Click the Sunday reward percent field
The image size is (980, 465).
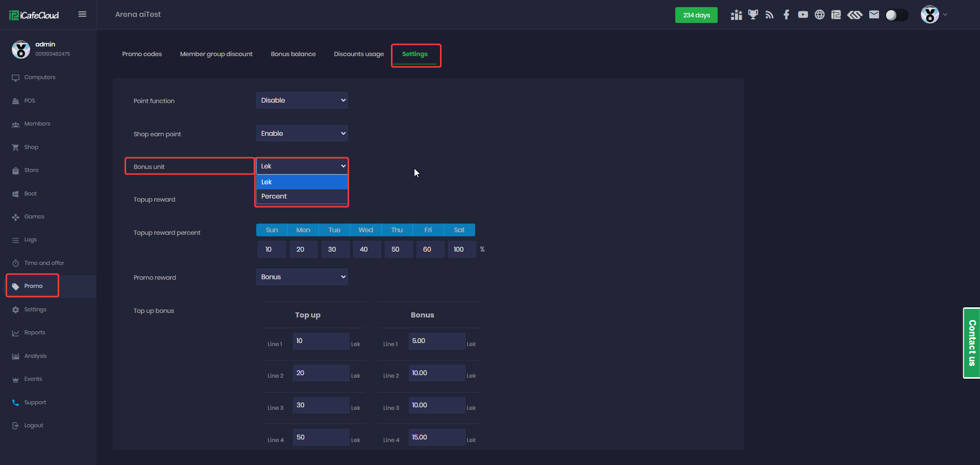272,250
